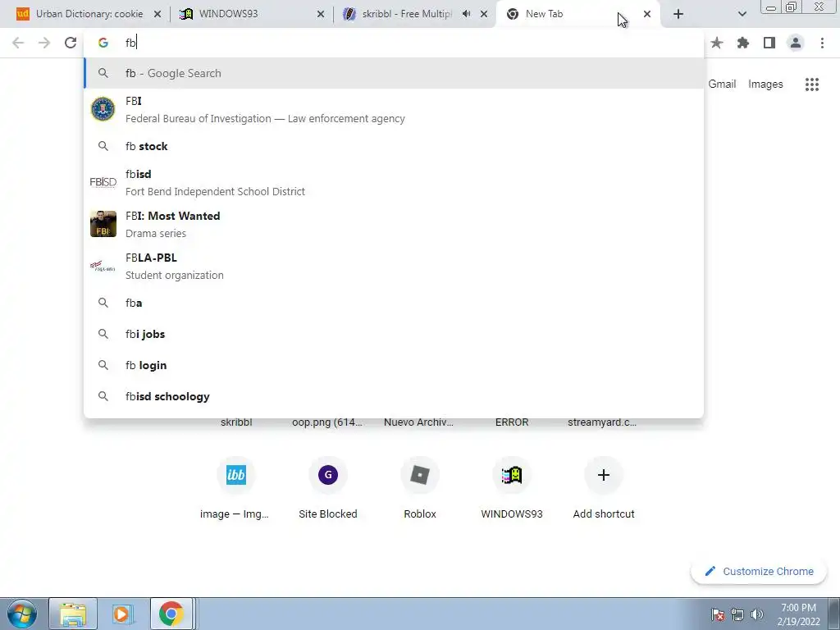Open the Images link
The width and height of the screenshot is (840, 630).
[765, 84]
